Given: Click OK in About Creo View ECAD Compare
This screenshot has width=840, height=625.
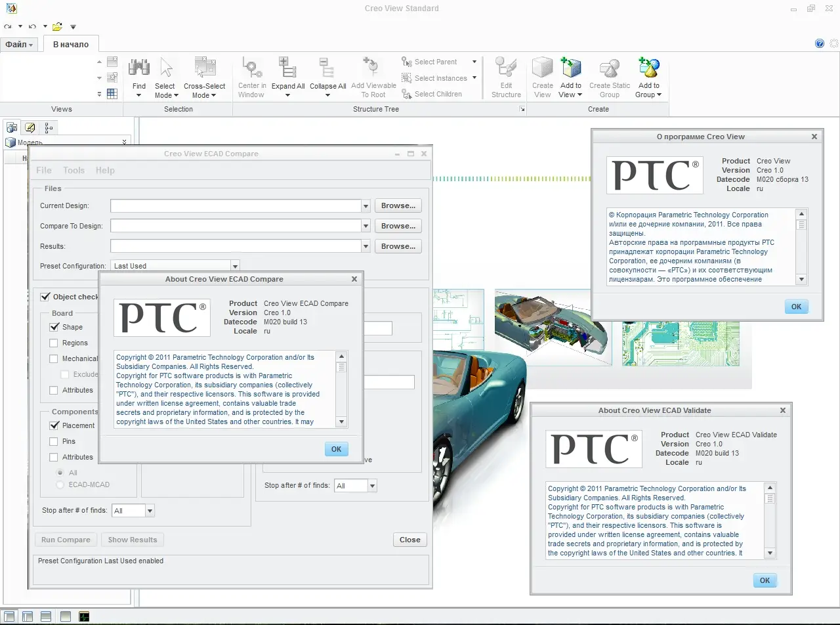Looking at the screenshot, I should tap(336, 449).
